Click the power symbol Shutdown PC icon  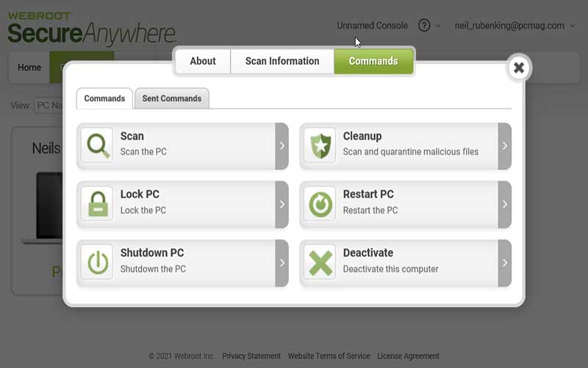pos(96,263)
